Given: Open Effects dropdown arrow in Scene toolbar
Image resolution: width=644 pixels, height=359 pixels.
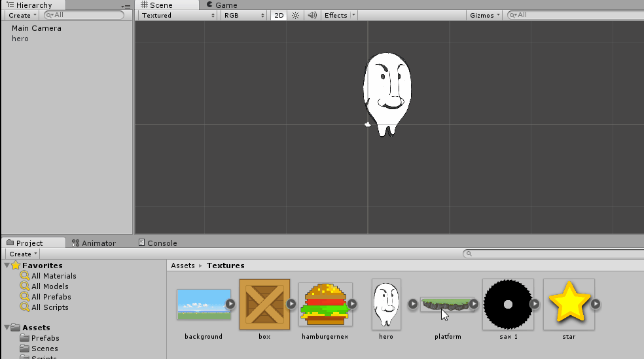Looking at the screenshot, I should 353,15.
